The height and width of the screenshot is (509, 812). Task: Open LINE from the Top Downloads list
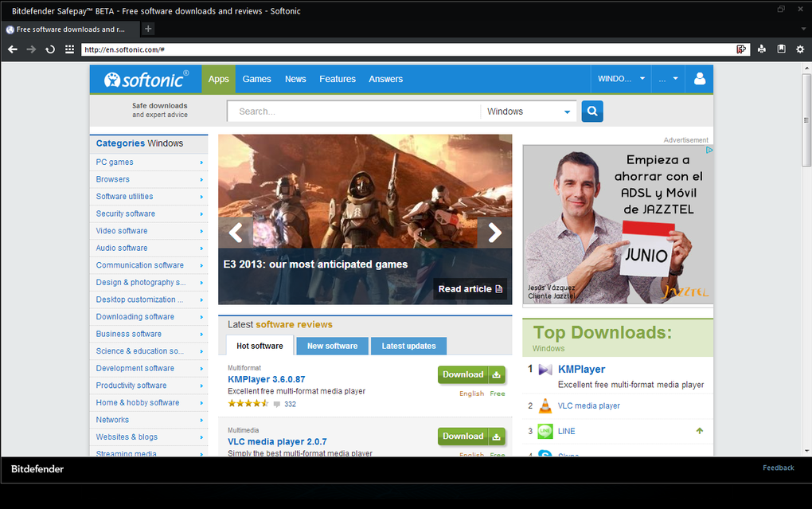pos(566,431)
